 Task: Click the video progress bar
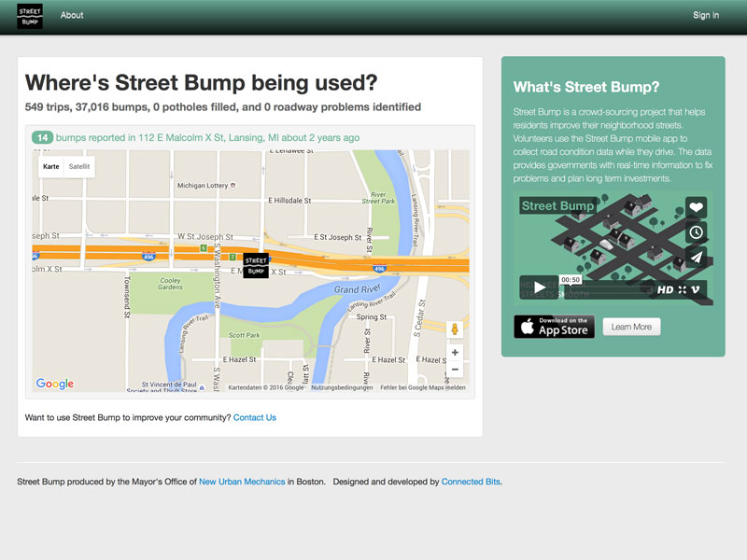point(608,290)
